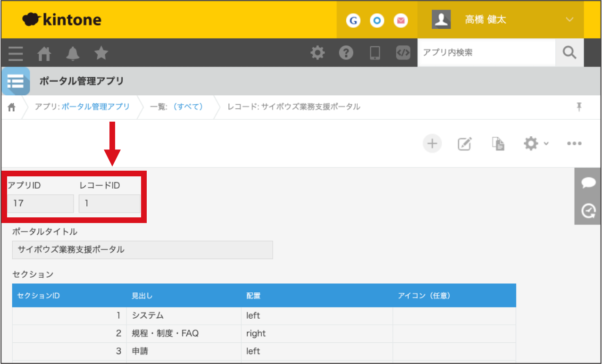This screenshot has width=602, height=364.
Task: Click the アイコン（任意） column header
Action: (x=454, y=296)
